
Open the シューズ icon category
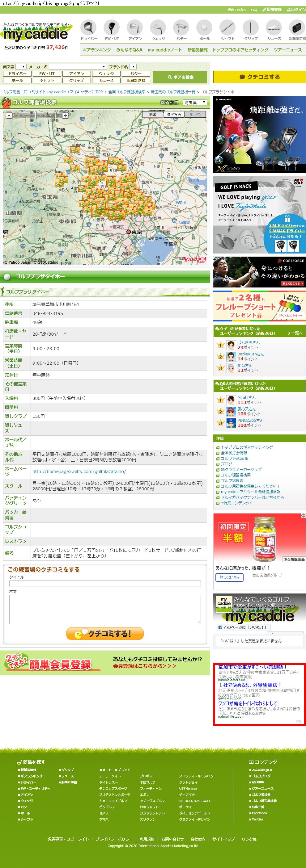point(274,30)
